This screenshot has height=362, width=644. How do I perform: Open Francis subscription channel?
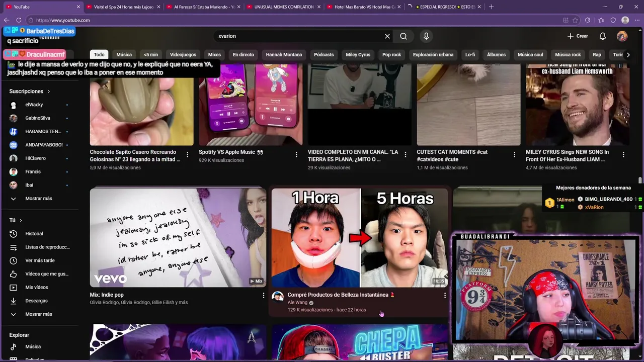[x=39, y=172]
